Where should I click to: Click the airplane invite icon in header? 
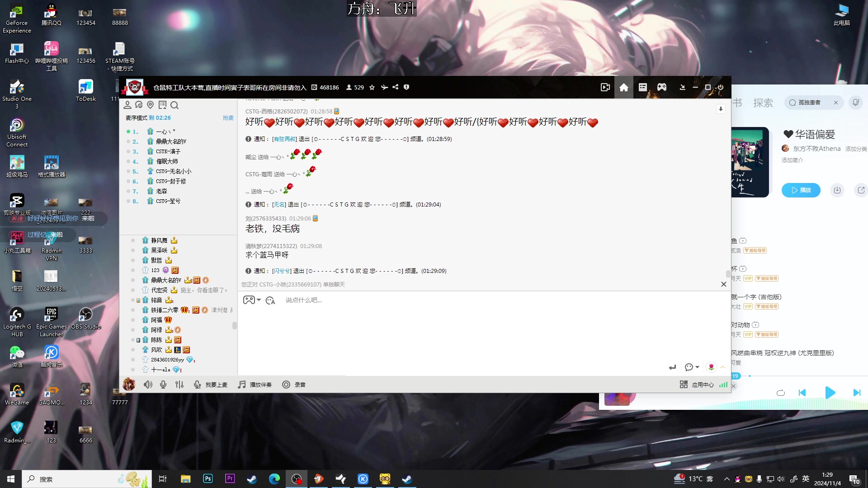coord(384,87)
